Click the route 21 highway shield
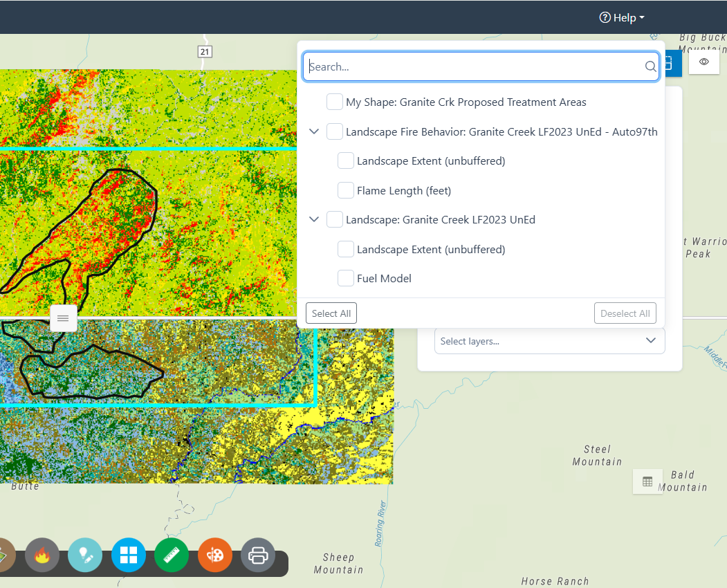The image size is (727, 588). point(205,51)
